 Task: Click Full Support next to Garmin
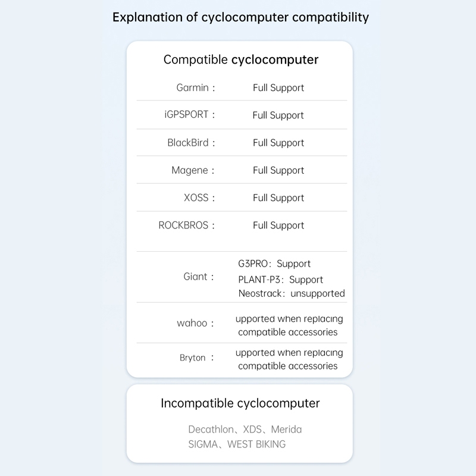click(x=278, y=88)
